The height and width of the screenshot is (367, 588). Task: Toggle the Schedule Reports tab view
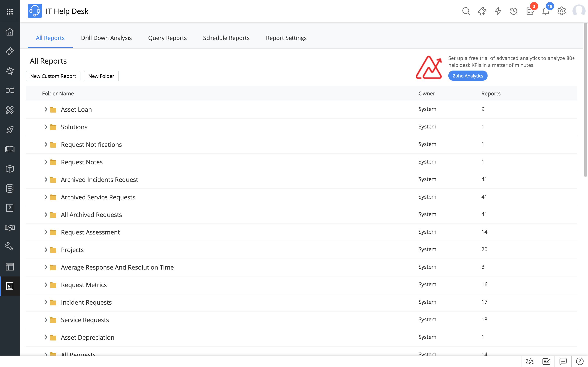pyautogui.click(x=226, y=38)
